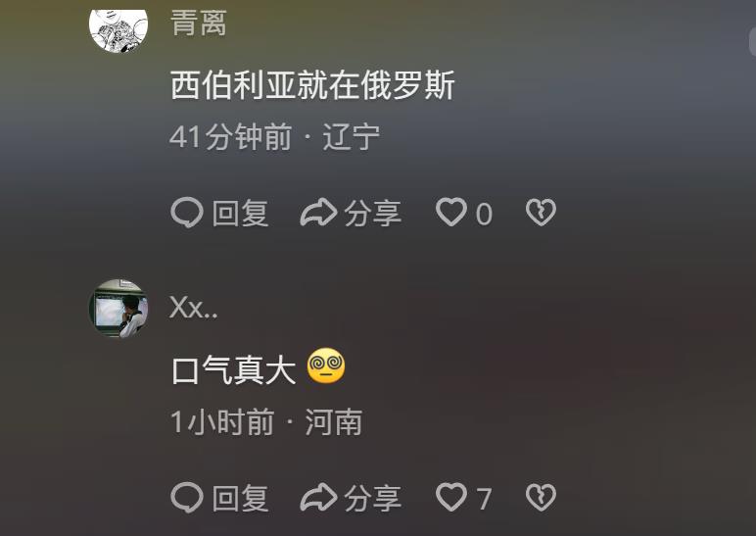Click the username Xx..
The image size is (756, 536).
(194, 308)
